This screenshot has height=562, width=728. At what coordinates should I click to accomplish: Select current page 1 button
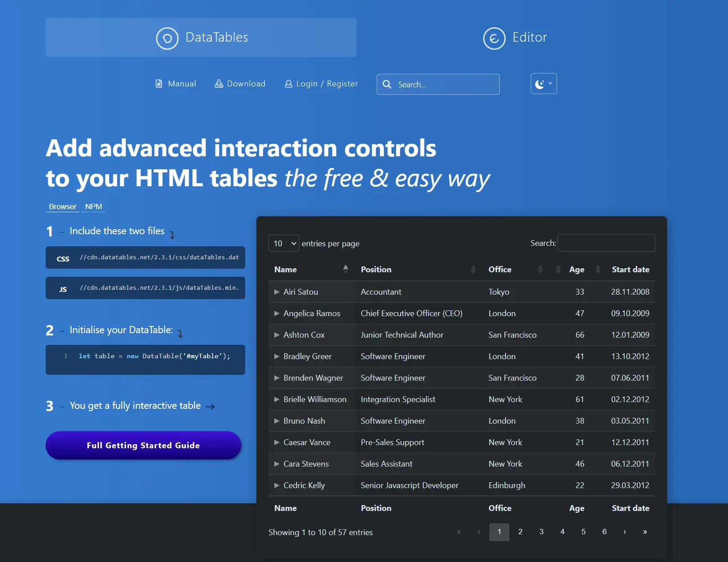pos(499,532)
